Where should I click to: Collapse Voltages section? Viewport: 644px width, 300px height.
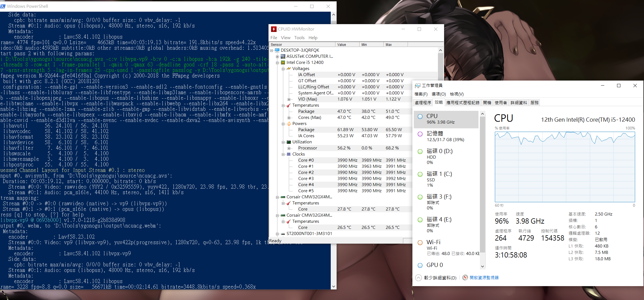coord(283,69)
